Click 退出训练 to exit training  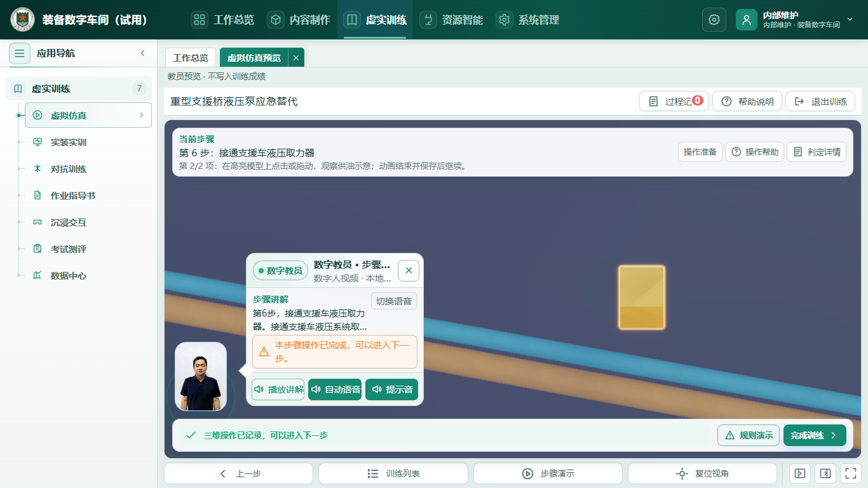point(820,102)
